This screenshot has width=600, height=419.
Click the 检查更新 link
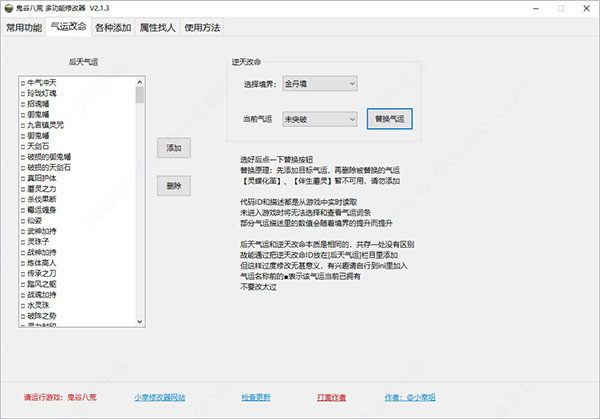pyautogui.click(x=256, y=398)
